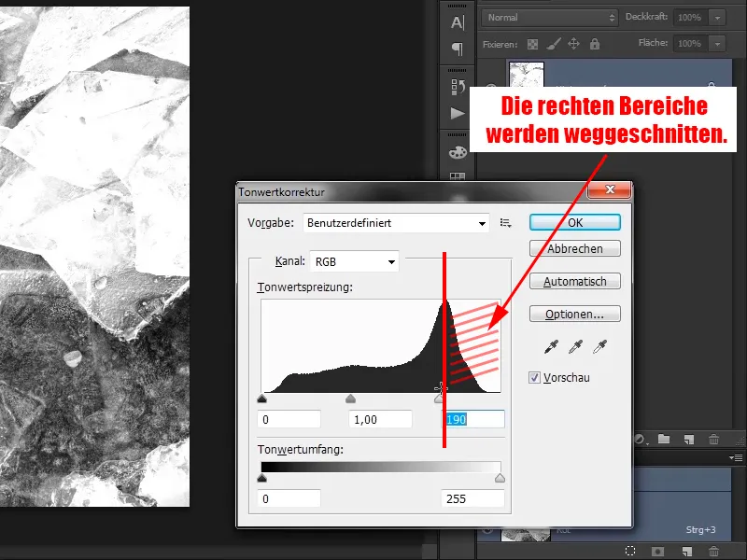Click the gamma field showing 1,00
The height and width of the screenshot is (560, 747).
380,419
